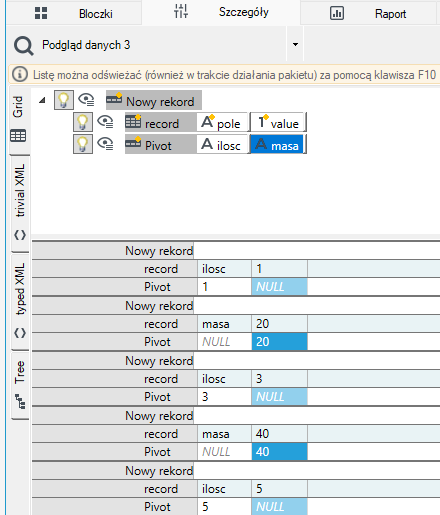This screenshot has height=515, width=440.
Task: Click the value field chip
Action: (x=278, y=122)
